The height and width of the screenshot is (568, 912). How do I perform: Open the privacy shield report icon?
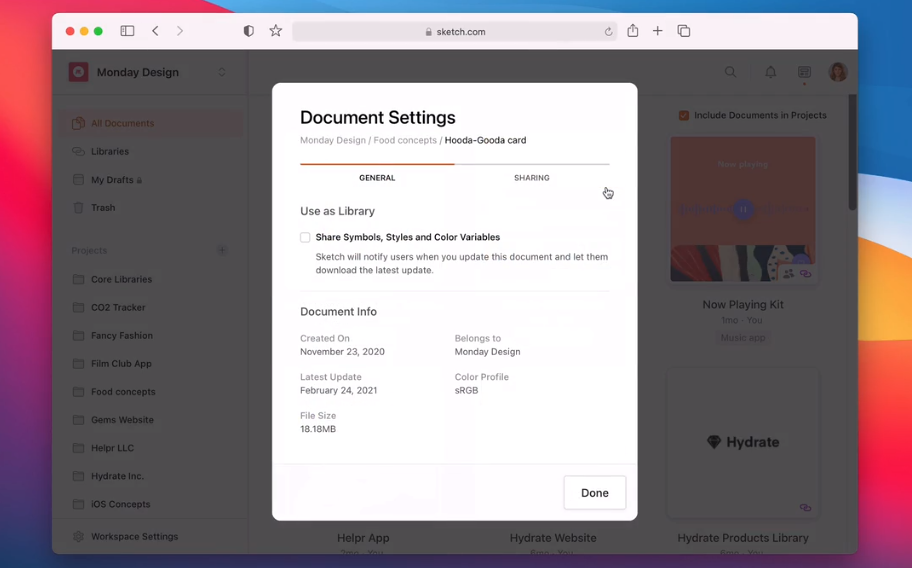tap(248, 31)
